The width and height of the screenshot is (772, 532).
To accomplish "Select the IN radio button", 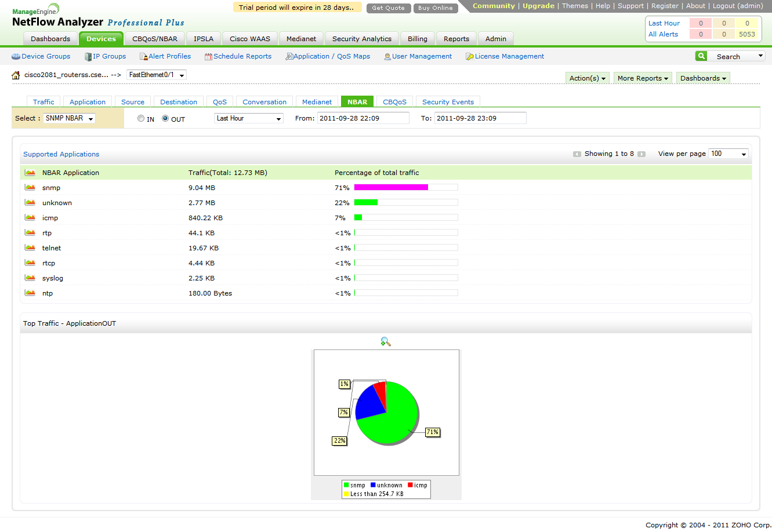I will (141, 118).
